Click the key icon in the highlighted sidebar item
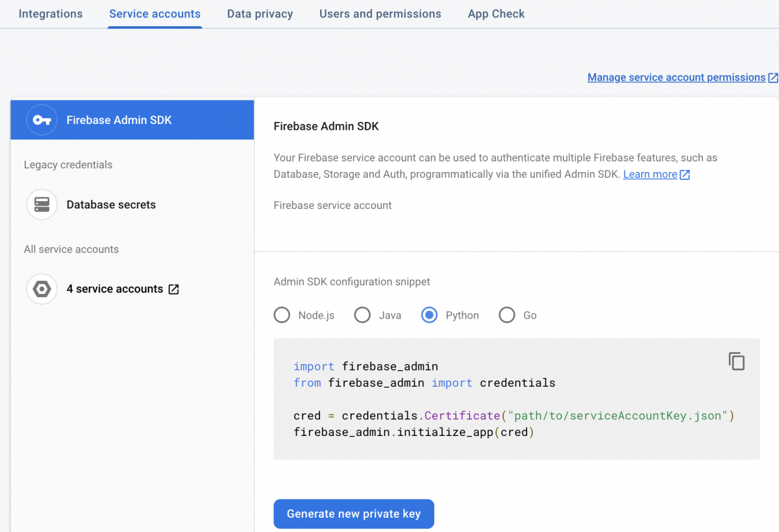Viewport: 779px width, 532px height. [x=42, y=119]
